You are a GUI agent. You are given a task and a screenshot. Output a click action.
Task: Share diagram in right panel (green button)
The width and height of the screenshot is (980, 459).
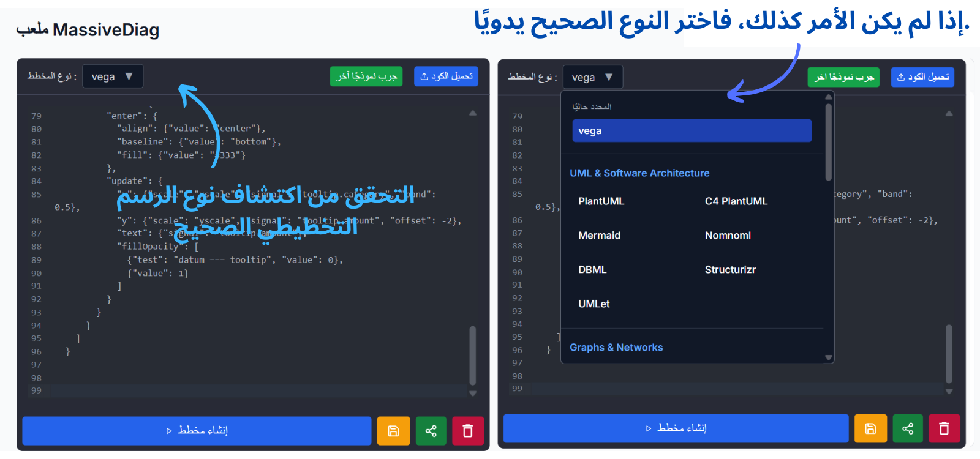click(908, 428)
